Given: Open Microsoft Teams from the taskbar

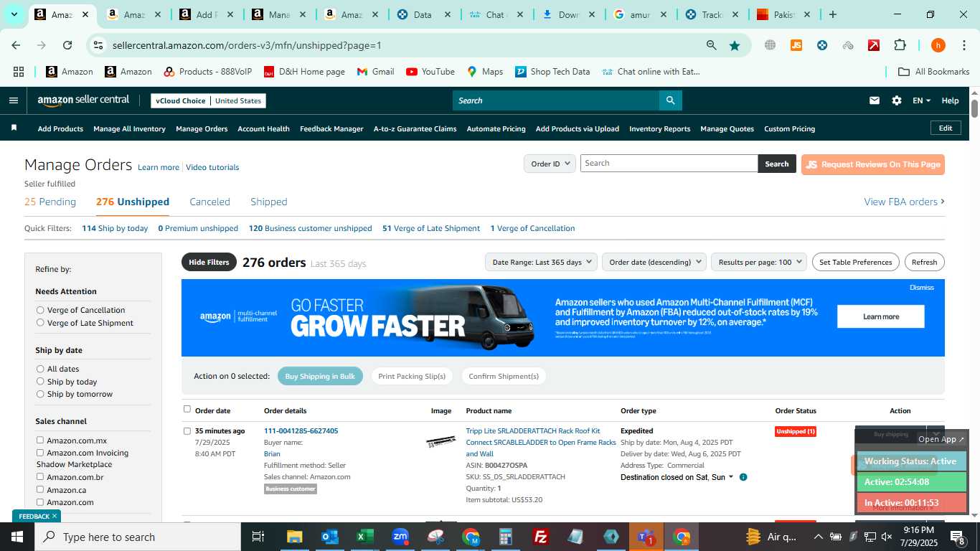Looking at the screenshot, I should [646, 537].
